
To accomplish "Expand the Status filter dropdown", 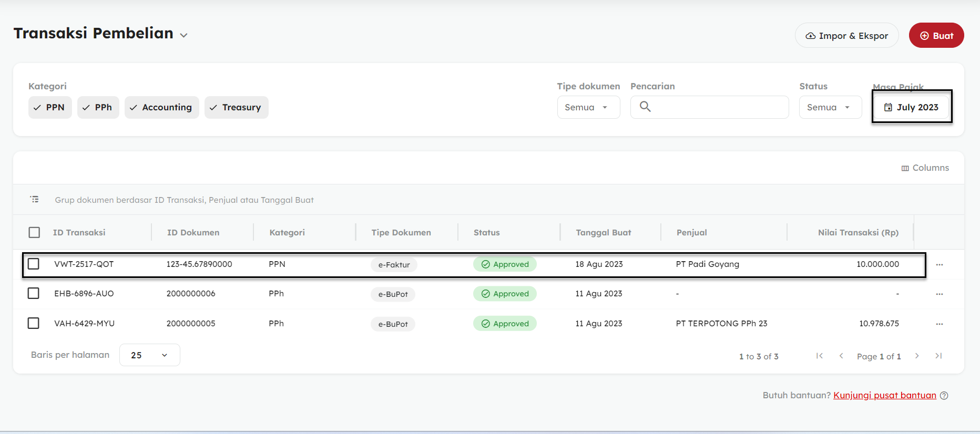I will (x=830, y=107).
